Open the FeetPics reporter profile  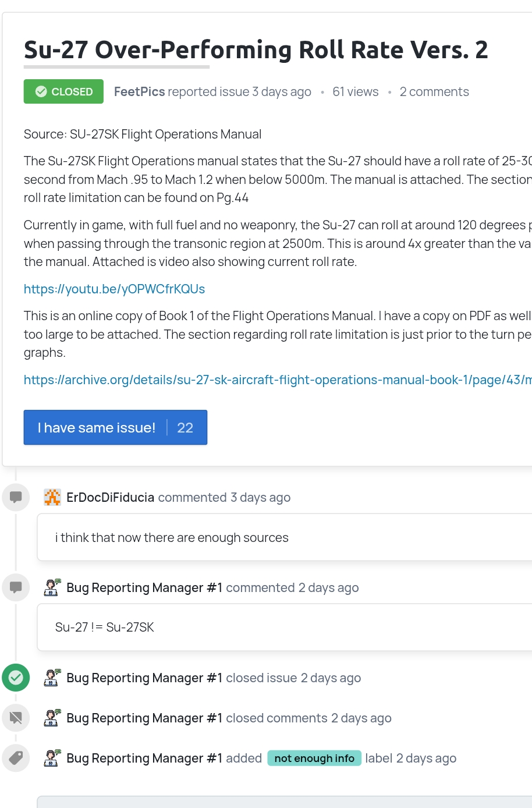pyautogui.click(x=139, y=91)
